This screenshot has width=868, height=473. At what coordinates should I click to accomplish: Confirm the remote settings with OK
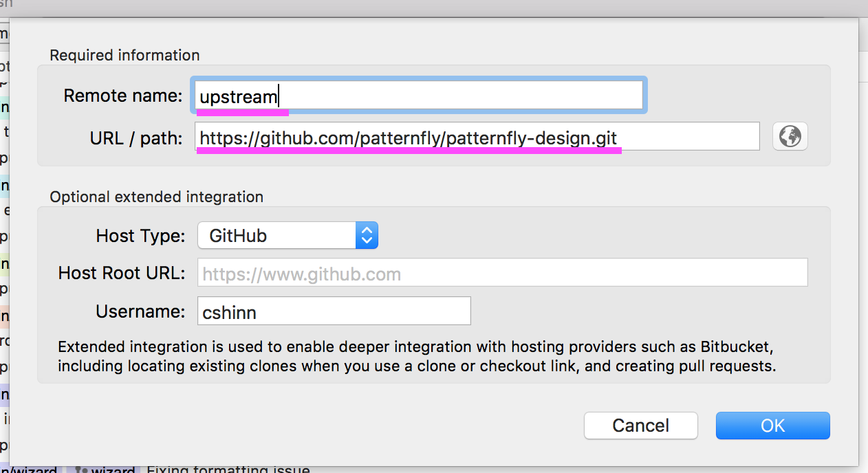772,426
